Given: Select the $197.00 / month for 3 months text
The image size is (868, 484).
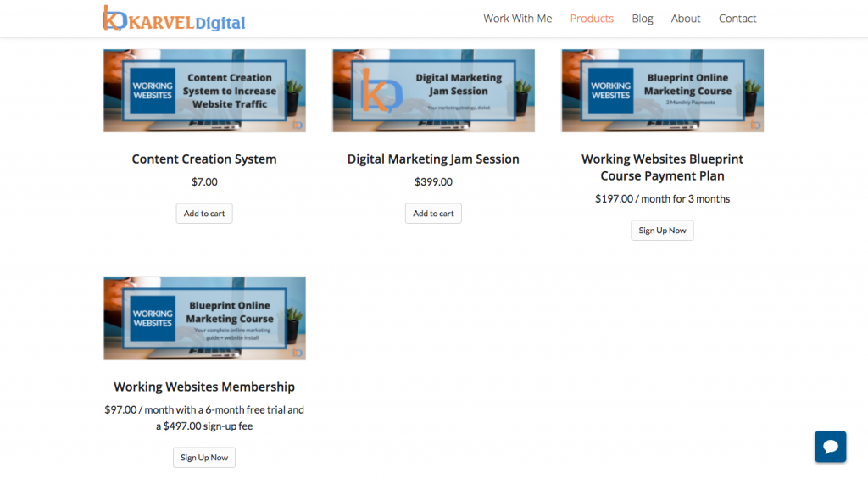Looking at the screenshot, I should [662, 199].
